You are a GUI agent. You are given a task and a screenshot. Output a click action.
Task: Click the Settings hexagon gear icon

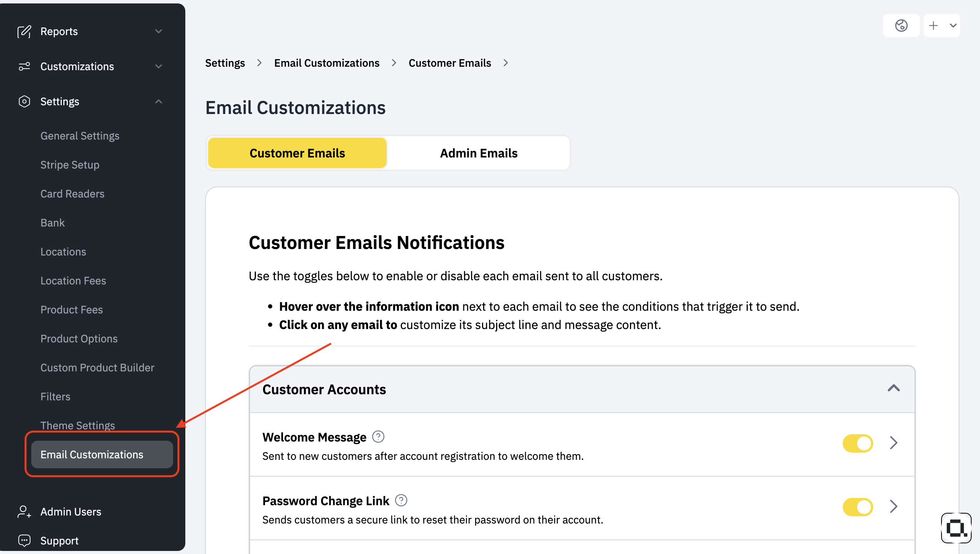pyautogui.click(x=24, y=102)
